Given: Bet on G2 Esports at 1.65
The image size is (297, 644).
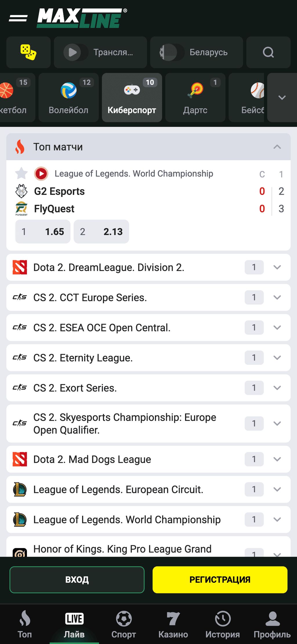Looking at the screenshot, I should [43, 232].
